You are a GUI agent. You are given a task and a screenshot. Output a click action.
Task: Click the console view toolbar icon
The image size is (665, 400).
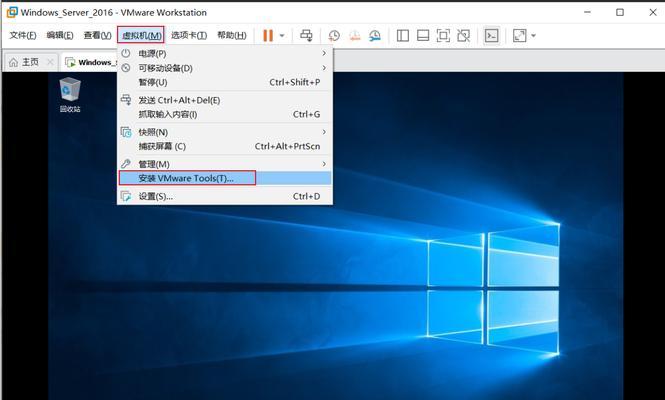point(492,36)
